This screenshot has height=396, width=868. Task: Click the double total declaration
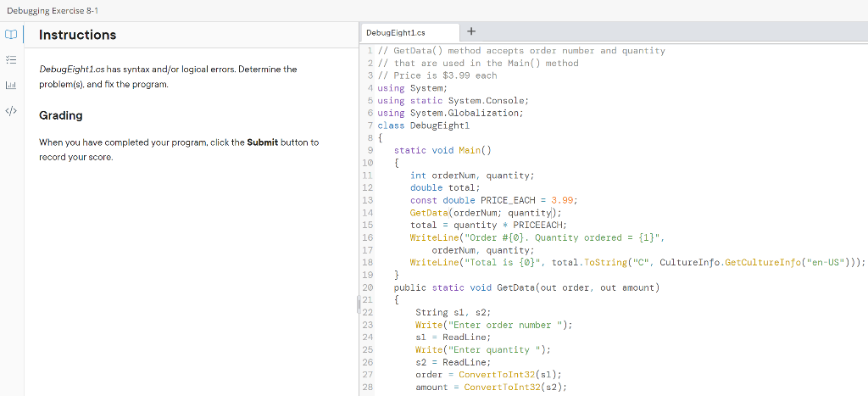(x=446, y=187)
